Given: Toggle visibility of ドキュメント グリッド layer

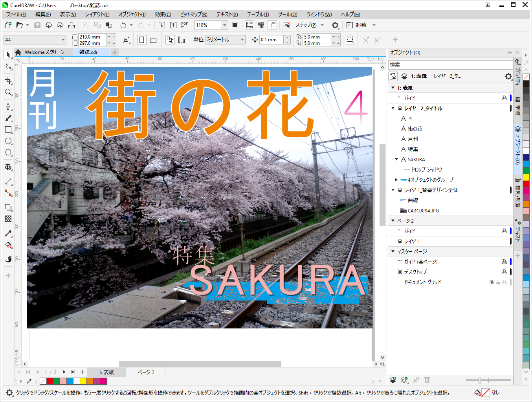Looking at the screenshot, I should [492, 282].
